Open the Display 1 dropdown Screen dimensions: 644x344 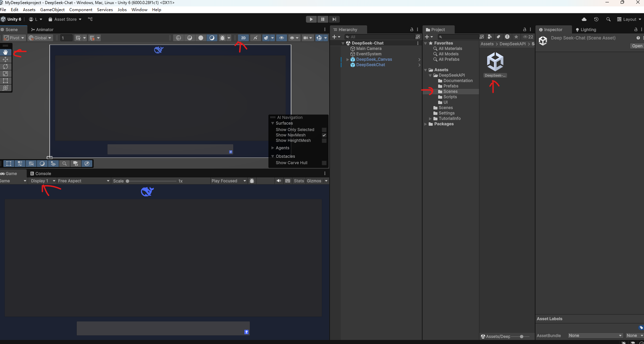[x=43, y=181]
